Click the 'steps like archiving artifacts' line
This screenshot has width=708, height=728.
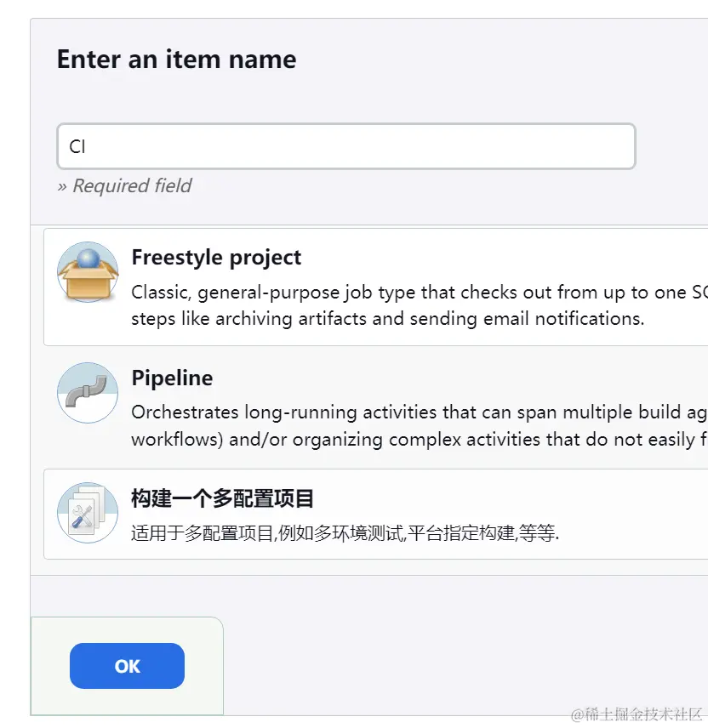387,319
